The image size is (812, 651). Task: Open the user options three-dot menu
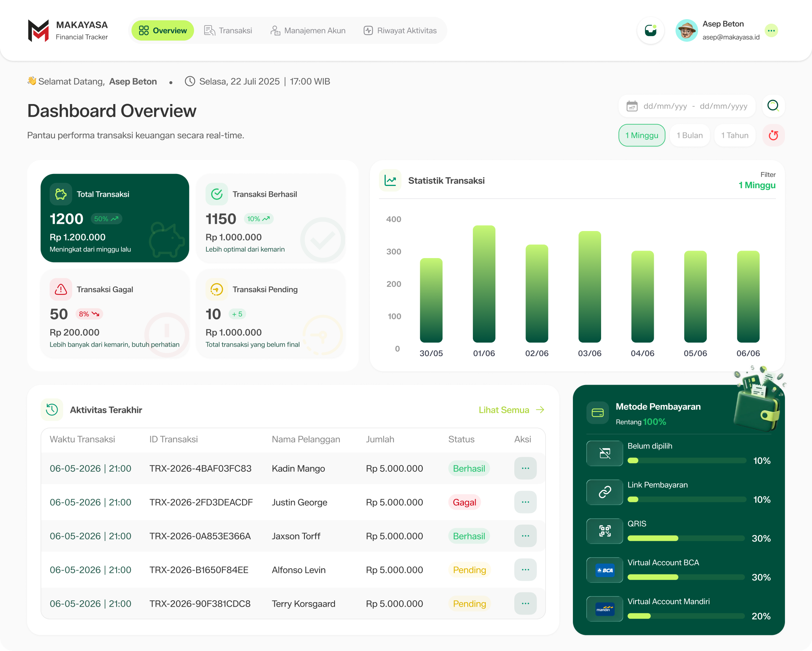[x=771, y=30]
